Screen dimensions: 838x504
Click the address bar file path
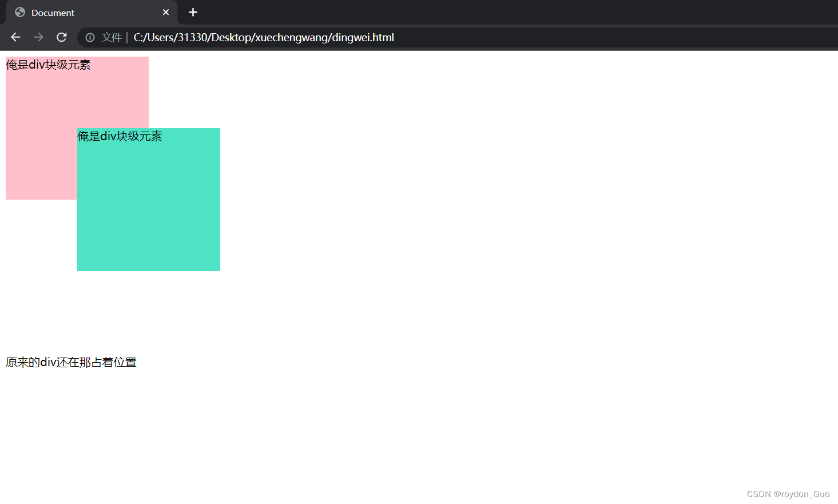264,37
